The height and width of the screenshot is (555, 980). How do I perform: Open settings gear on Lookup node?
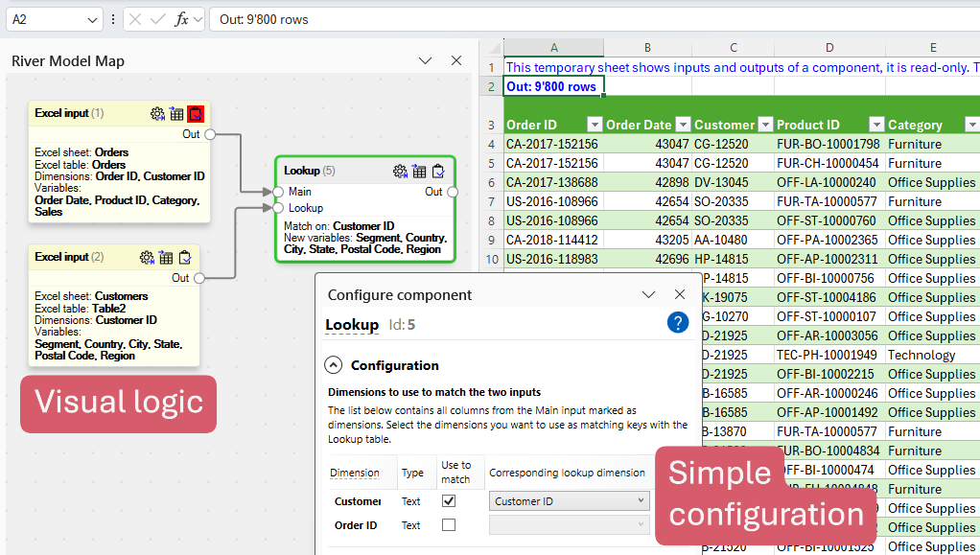point(401,172)
